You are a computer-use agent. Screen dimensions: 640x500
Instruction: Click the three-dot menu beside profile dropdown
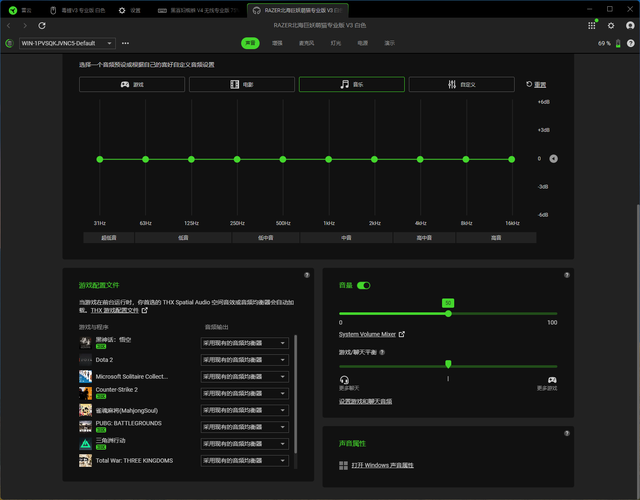coord(126,43)
